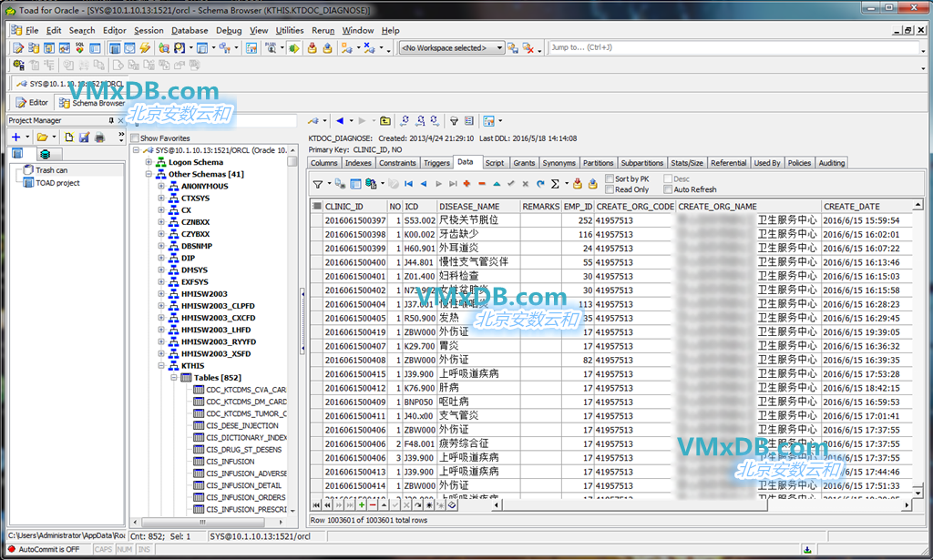Go to first record in data toolbar

pyautogui.click(x=409, y=184)
